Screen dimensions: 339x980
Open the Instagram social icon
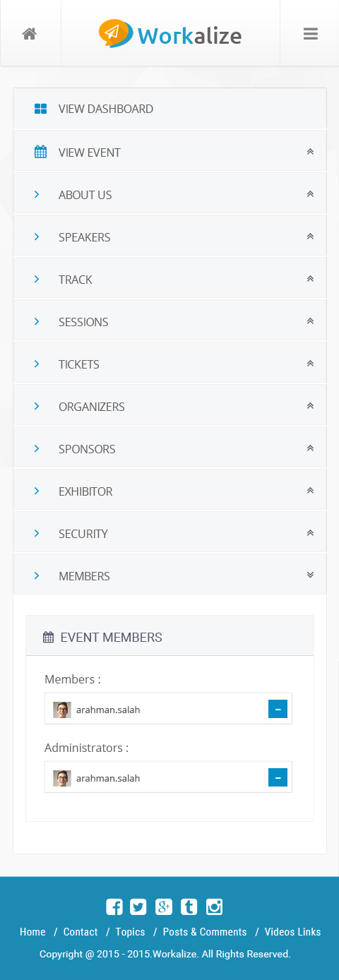tap(214, 907)
